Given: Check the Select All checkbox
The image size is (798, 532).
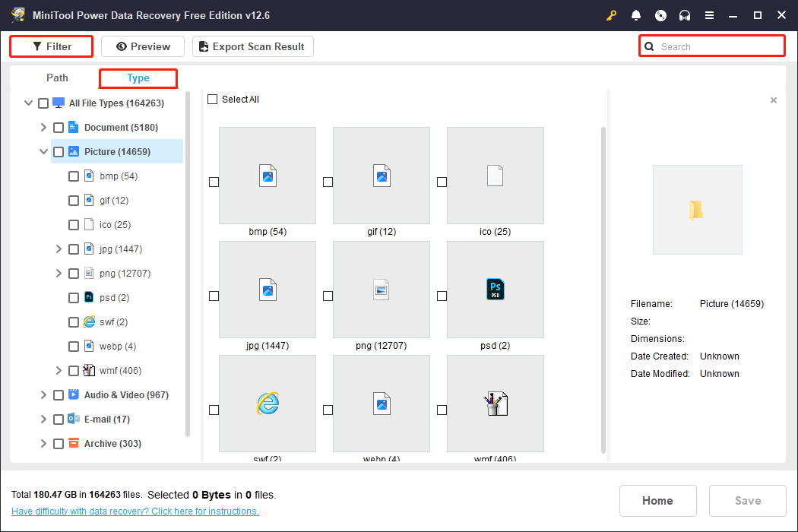Looking at the screenshot, I should point(213,100).
